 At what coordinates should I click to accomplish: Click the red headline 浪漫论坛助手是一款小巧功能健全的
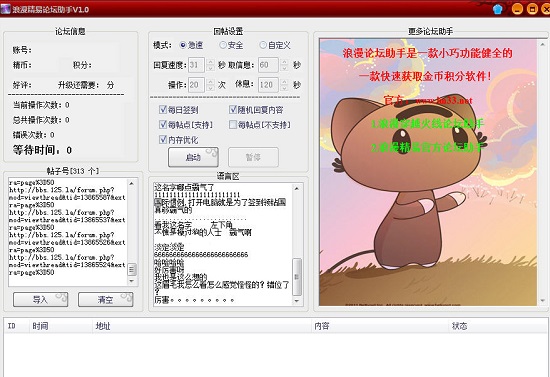[x=428, y=53]
